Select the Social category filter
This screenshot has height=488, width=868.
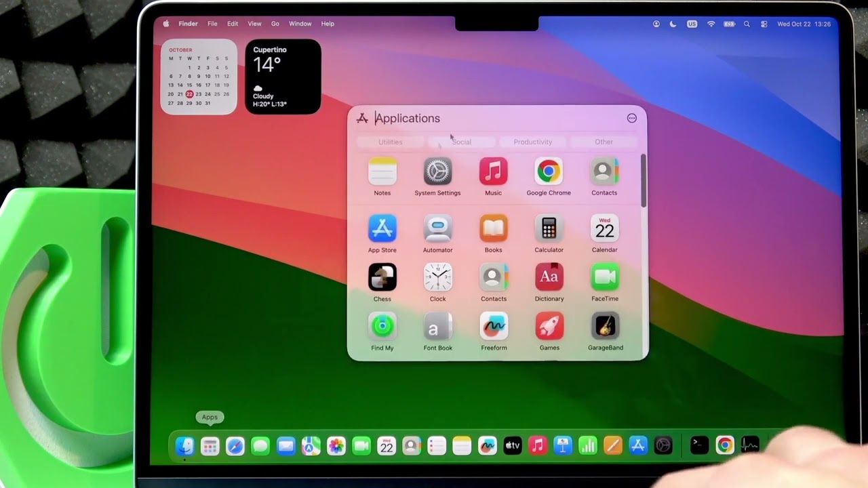point(461,142)
